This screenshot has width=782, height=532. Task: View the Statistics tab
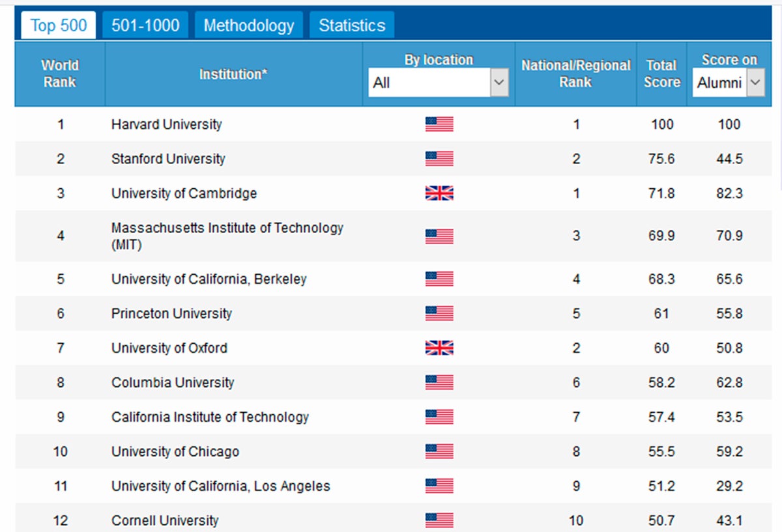[x=352, y=25]
